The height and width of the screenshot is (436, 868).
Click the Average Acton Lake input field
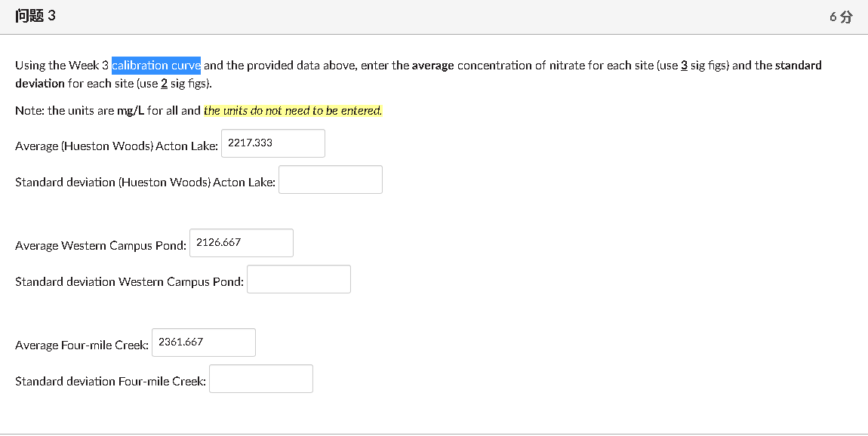point(273,143)
